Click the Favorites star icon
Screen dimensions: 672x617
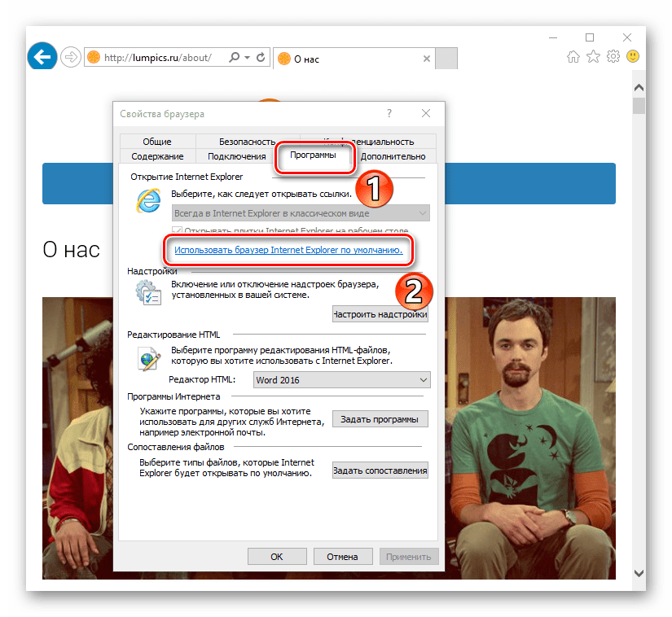click(593, 57)
